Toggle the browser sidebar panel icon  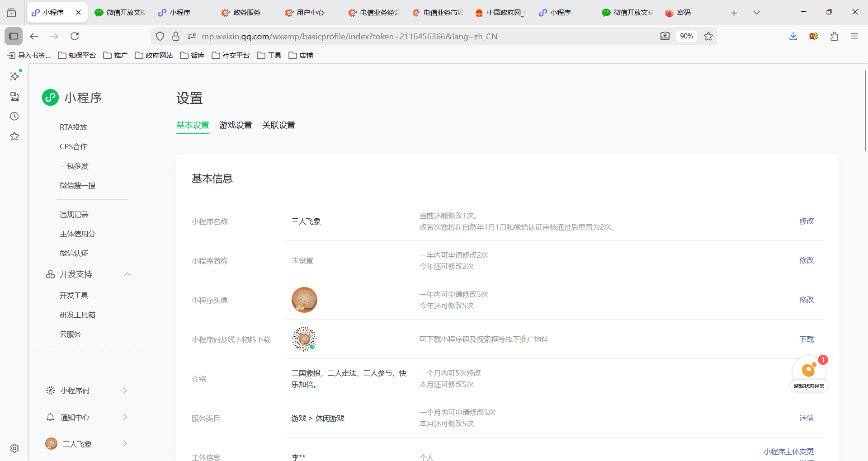14,36
